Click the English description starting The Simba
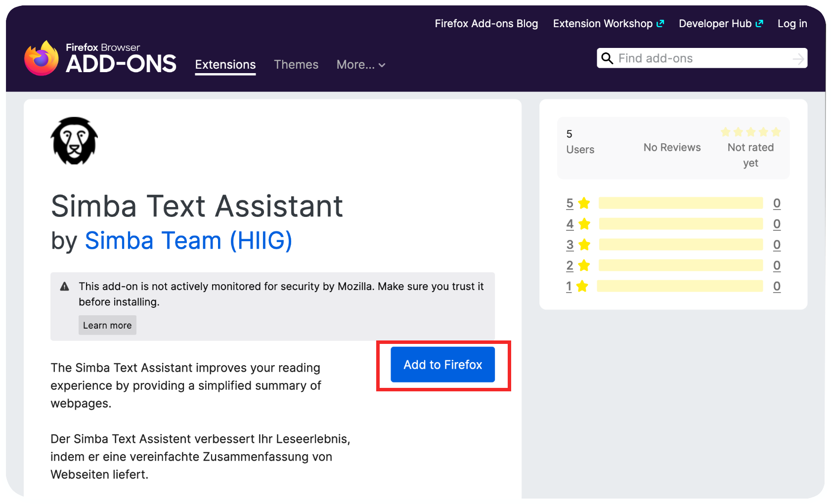 click(x=186, y=385)
